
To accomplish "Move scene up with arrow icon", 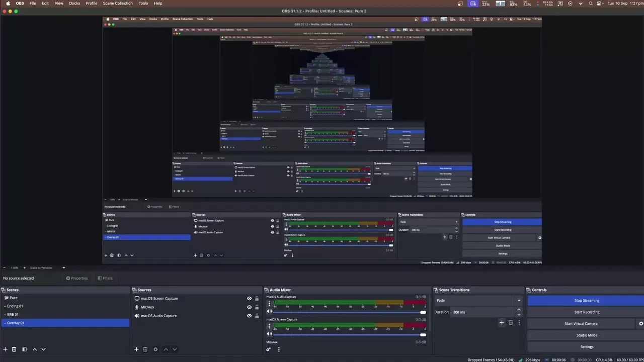I will tap(35, 349).
